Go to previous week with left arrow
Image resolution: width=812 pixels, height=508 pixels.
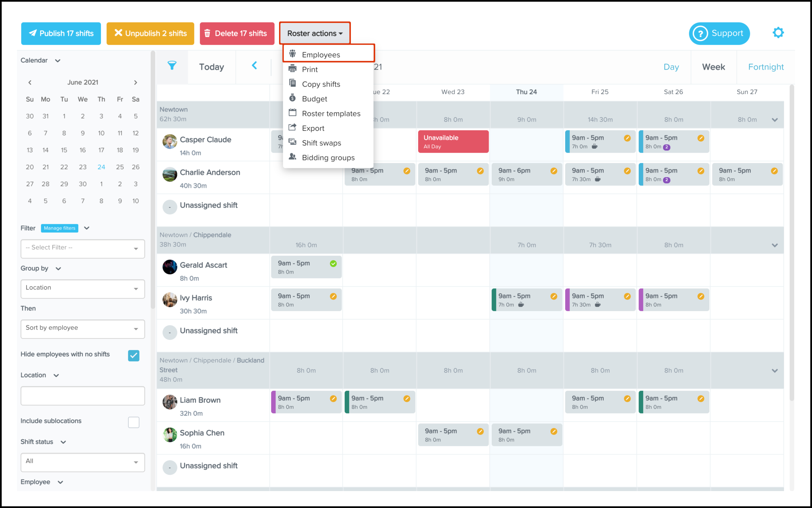point(254,66)
